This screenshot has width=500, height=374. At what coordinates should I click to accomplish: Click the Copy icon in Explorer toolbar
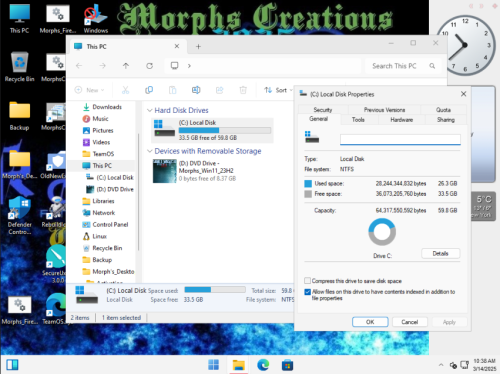[149, 90]
